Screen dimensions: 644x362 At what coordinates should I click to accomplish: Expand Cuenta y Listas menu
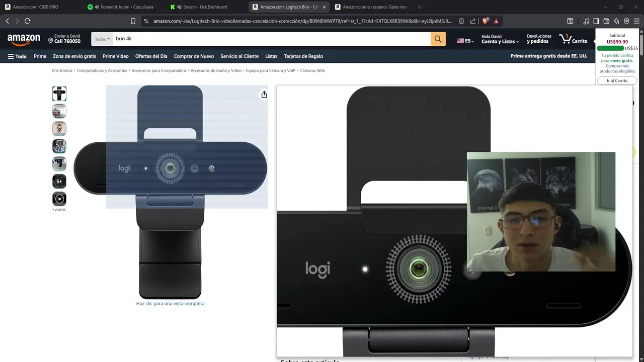[x=500, y=39]
